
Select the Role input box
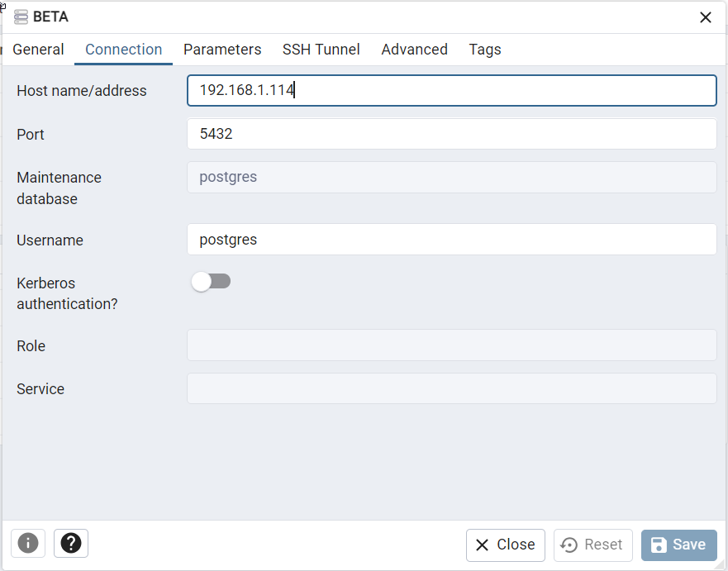pyautogui.click(x=451, y=345)
